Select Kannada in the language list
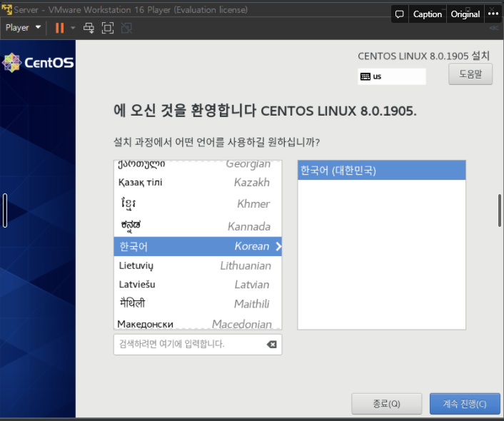 pyautogui.click(x=198, y=226)
